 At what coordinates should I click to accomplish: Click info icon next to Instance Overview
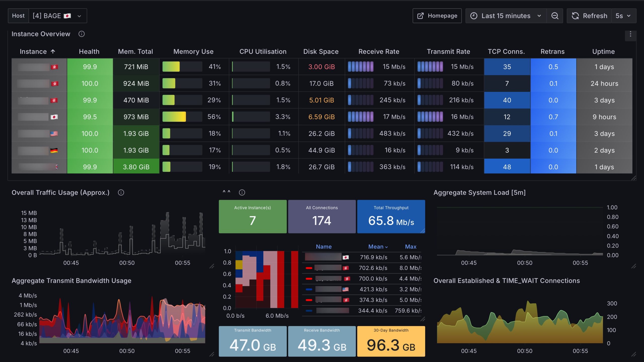click(x=82, y=34)
